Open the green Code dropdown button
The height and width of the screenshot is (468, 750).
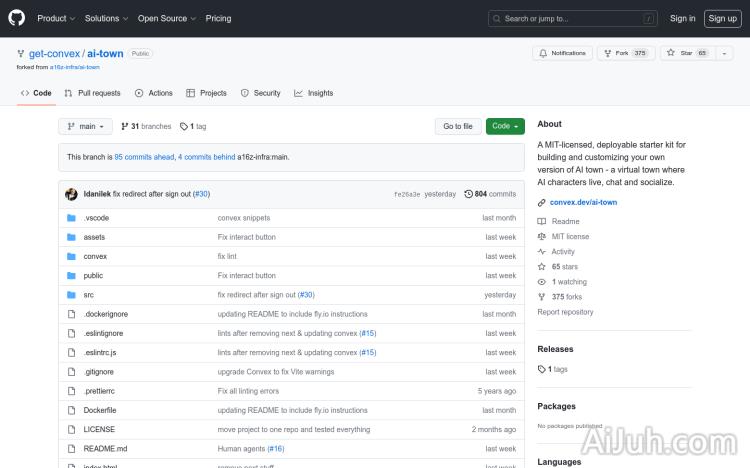coord(505,127)
